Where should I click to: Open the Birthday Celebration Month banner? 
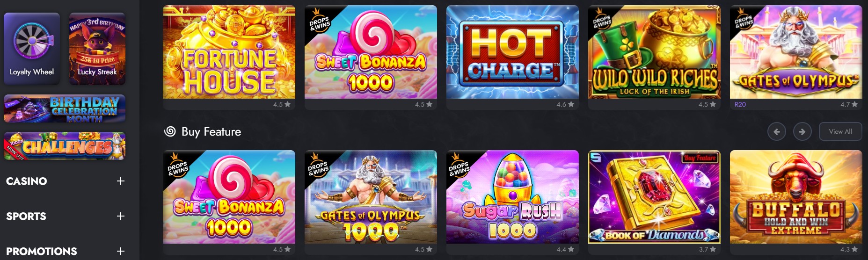click(x=65, y=108)
